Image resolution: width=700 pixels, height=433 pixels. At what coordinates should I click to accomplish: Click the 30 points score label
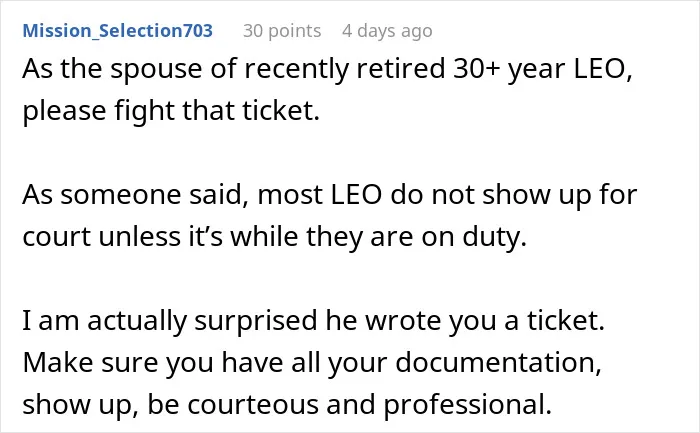tap(282, 31)
